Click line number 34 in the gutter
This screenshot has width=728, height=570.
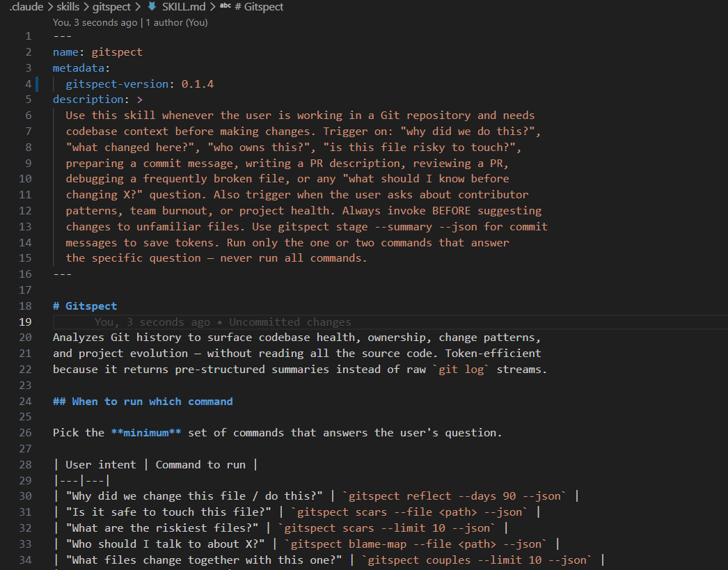point(26,560)
